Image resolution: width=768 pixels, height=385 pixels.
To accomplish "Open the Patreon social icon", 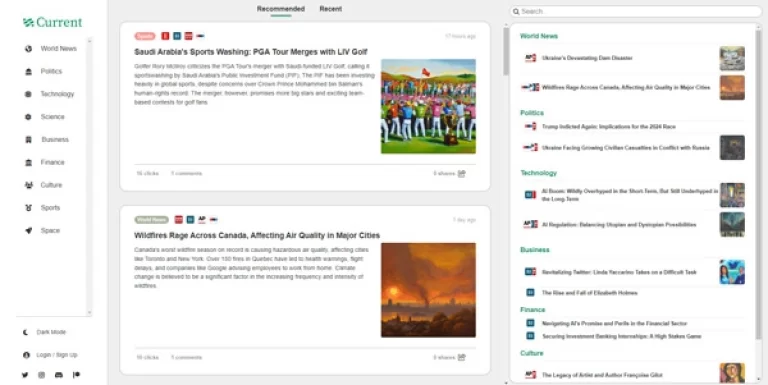I will 76,375.
